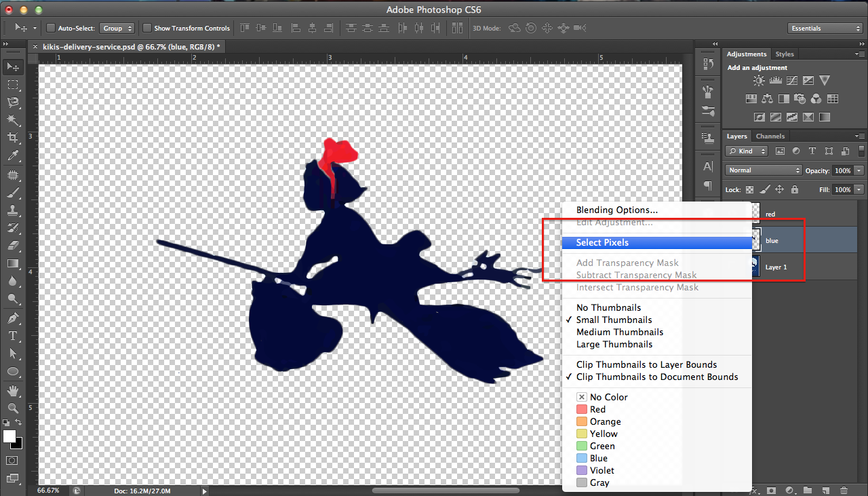
Task: Select the Hand tool
Action: (12, 391)
